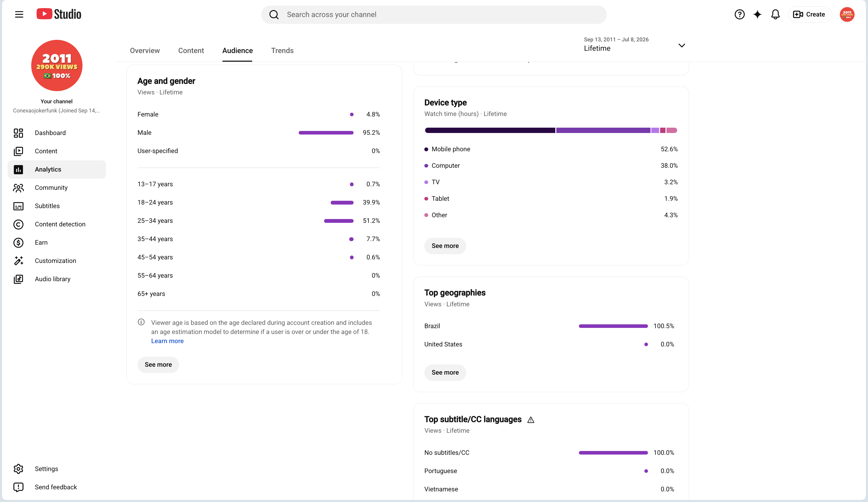Open the hamburger navigation menu
This screenshot has height=502, width=868.
click(19, 14)
